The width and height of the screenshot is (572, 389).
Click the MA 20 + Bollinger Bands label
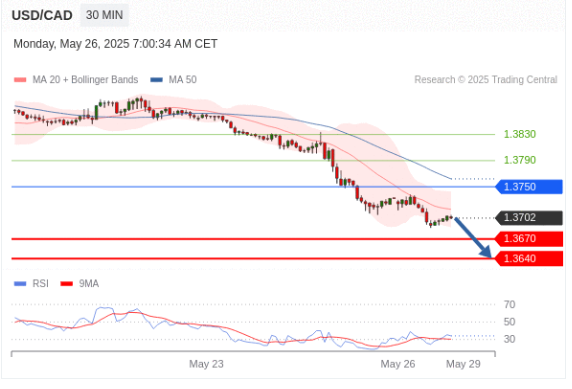click(85, 80)
